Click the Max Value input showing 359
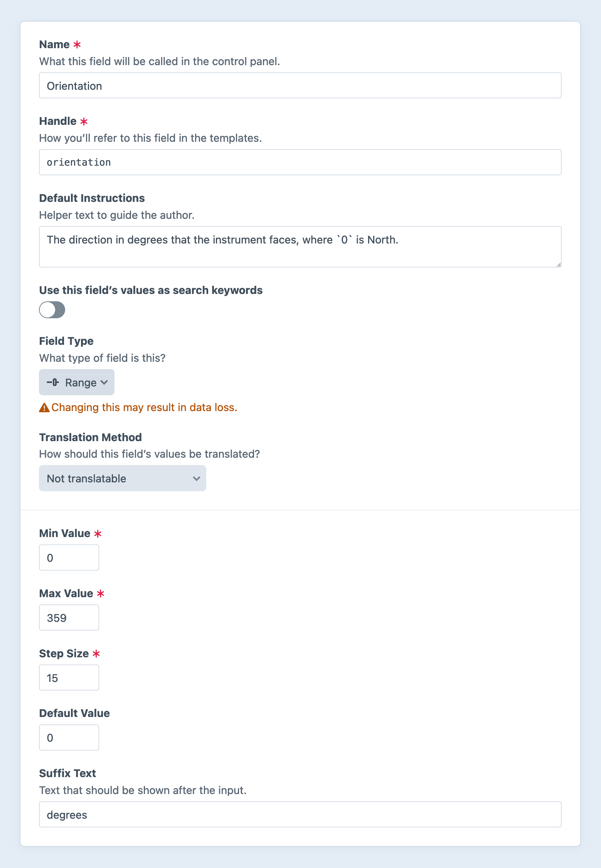The image size is (601, 868). pos(69,617)
